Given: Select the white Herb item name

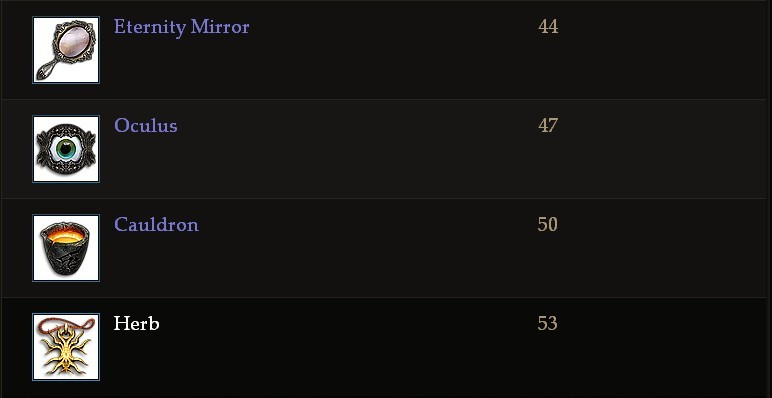Looking at the screenshot, I should pos(136,324).
